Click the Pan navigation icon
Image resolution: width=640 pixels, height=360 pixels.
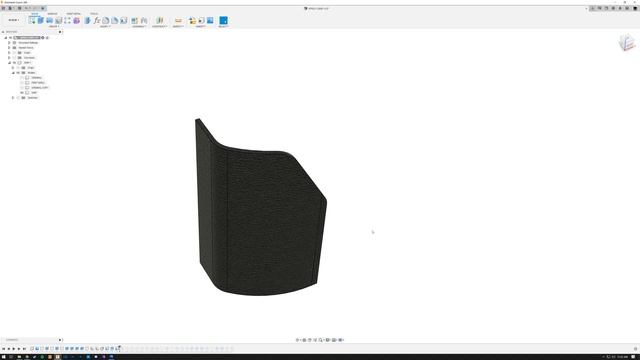pyautogui.click(x=309, y=340)
